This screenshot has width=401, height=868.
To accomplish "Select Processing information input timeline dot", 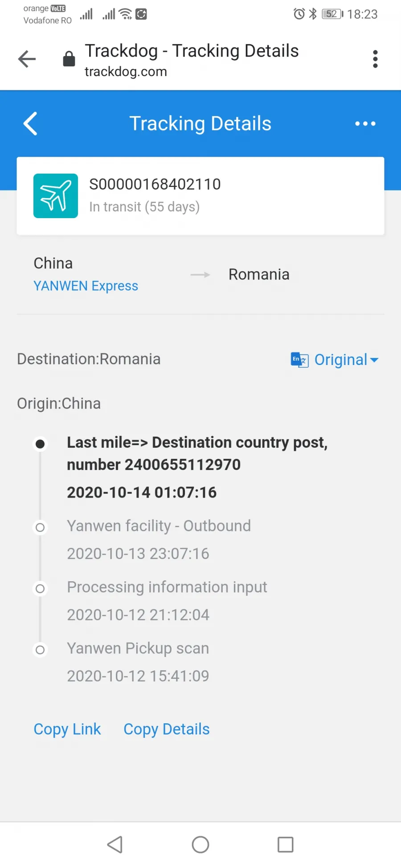I will (40, 589).
